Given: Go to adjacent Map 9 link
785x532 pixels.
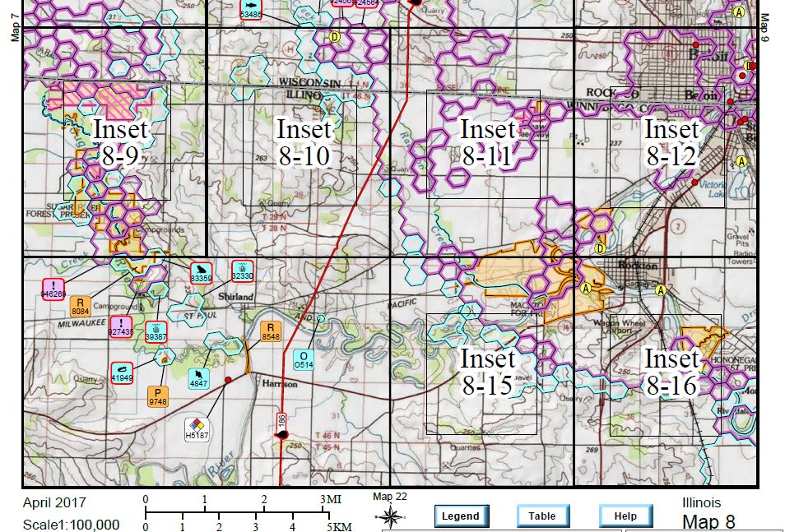Looking at the screenshot, I should pos(764,27).
